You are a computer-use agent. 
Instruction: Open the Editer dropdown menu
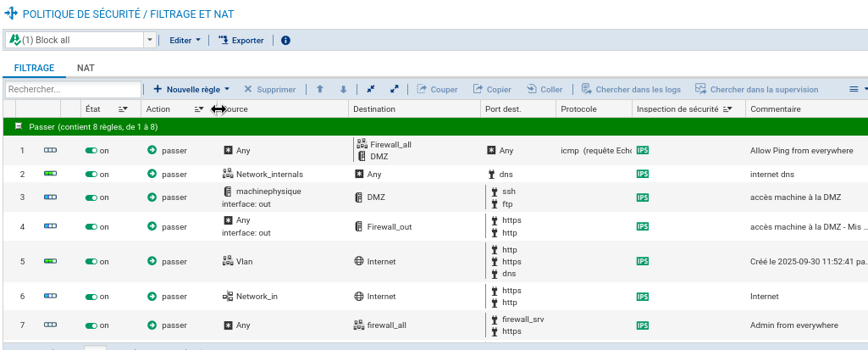click(185, 40)
